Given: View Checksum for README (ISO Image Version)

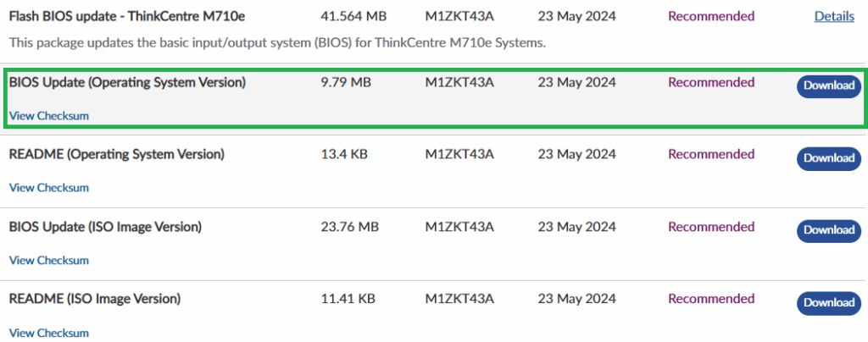Looking at the screenshot, I should point(48,333).
